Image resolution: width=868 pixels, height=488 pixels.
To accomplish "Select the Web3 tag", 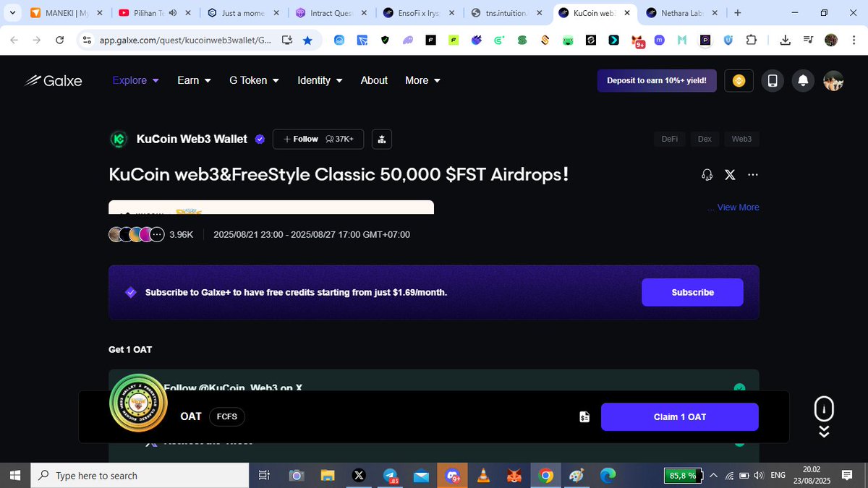I will pos(741,139).
